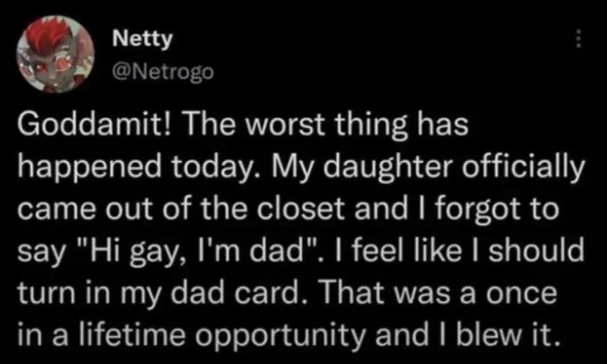Click Netty's red-haired profile avatar

(x=56, y=54)
